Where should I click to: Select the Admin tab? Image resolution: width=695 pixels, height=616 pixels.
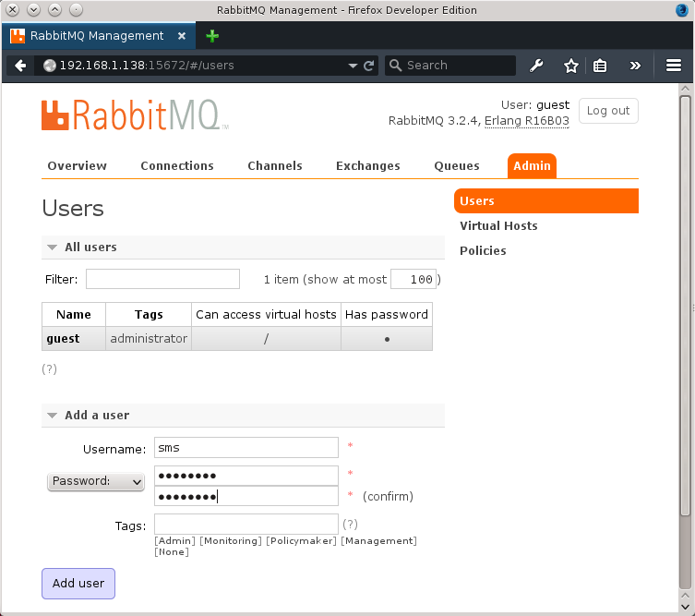[x=532, y=166]
